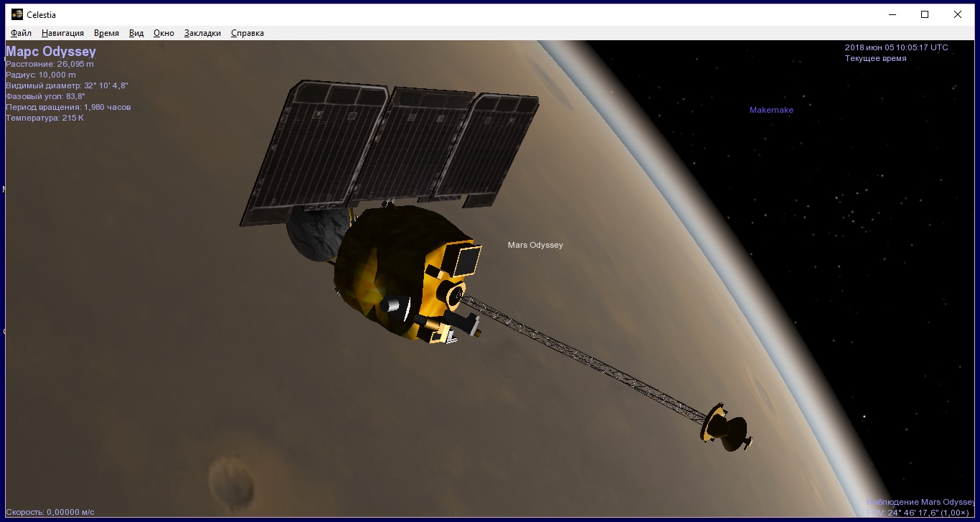
Task: Click the Расстояние: 26,095 m readout
Action: tap(50, 64)
